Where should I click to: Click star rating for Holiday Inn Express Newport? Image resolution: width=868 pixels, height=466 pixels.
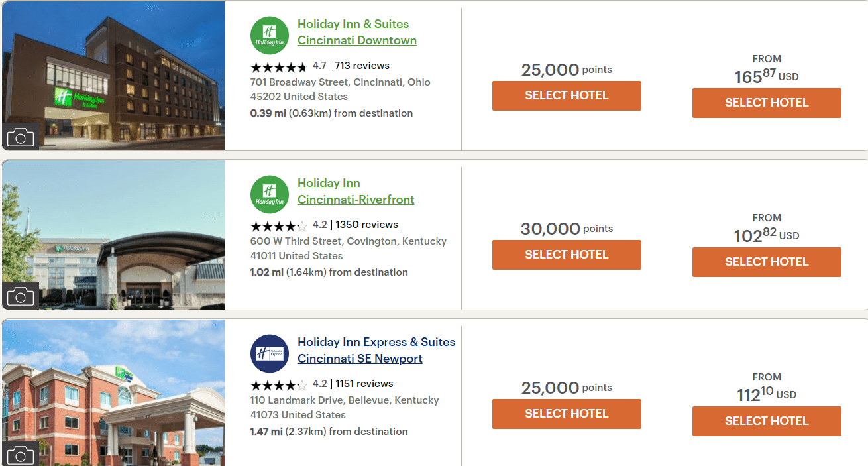click(278, 384)
